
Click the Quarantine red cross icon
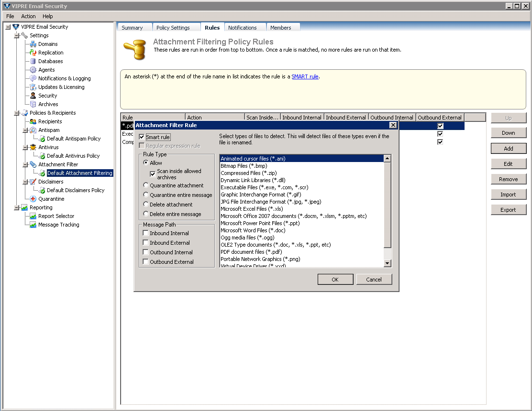click(33, 199)
